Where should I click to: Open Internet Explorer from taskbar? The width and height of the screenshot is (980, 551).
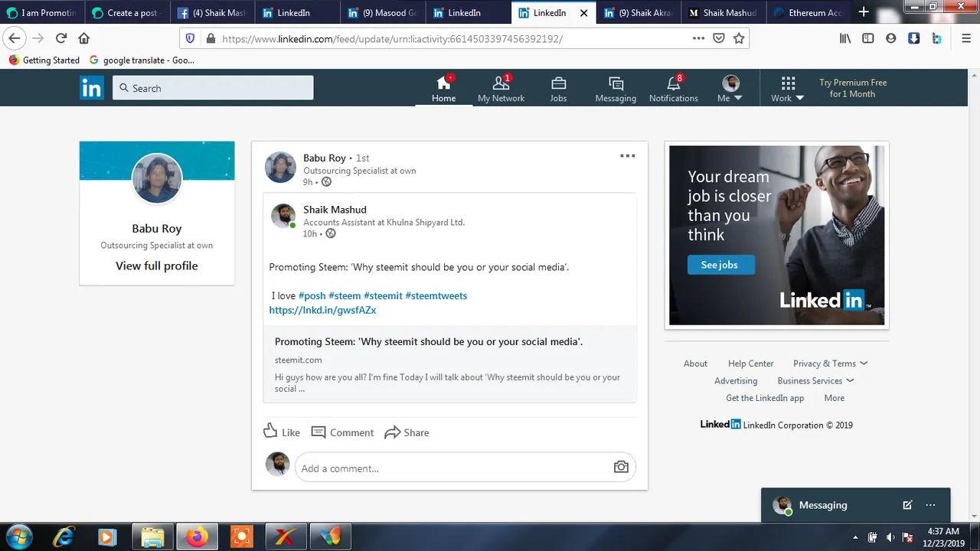pyautogui.click(x=63, y=537)
